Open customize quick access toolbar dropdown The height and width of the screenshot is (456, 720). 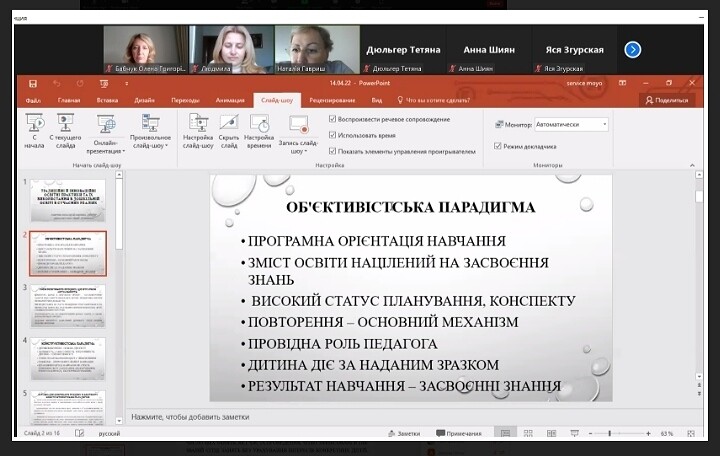(126, 84)
